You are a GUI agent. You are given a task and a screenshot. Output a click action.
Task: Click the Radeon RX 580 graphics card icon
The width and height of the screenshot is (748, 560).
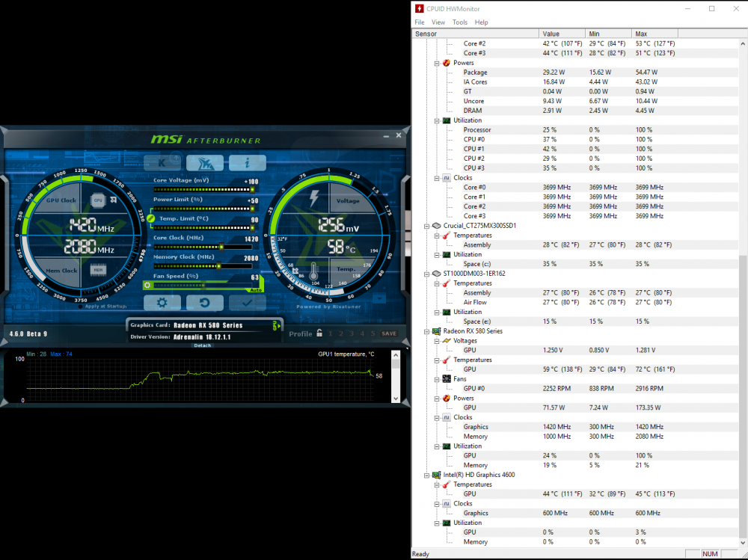[436, 331]
